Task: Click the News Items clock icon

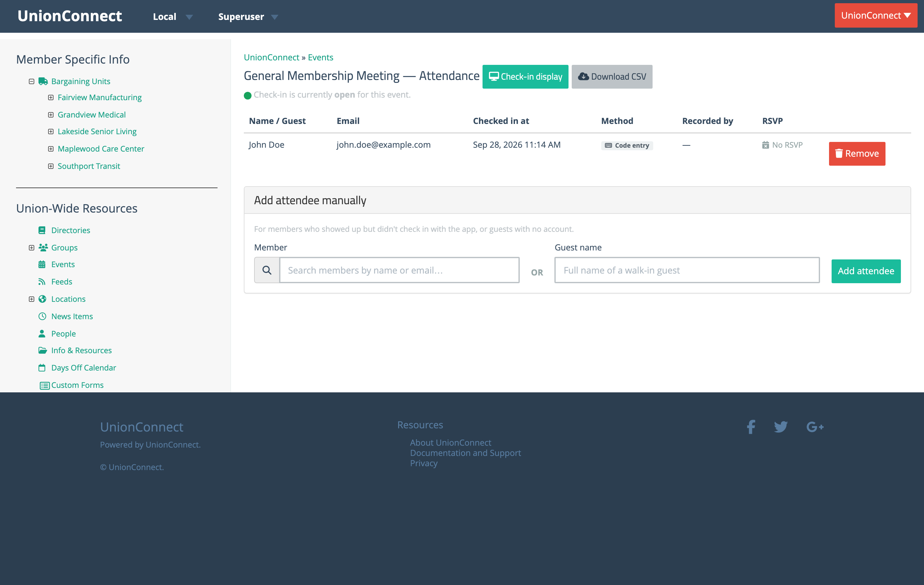Action: coord(42,316)
